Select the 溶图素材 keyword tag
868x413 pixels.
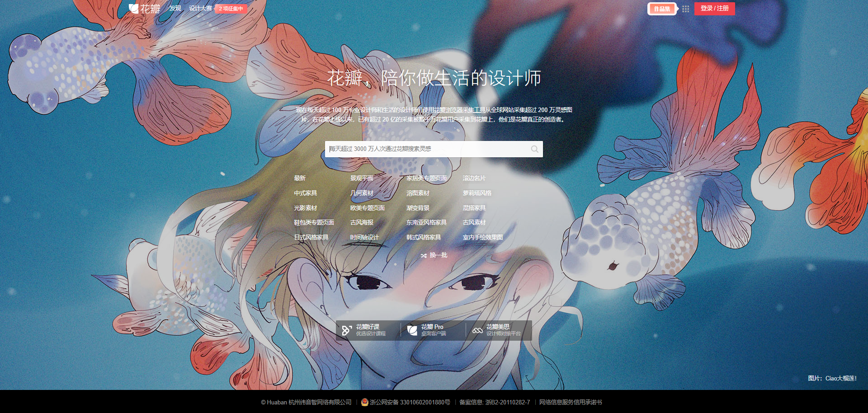(418, 193)
